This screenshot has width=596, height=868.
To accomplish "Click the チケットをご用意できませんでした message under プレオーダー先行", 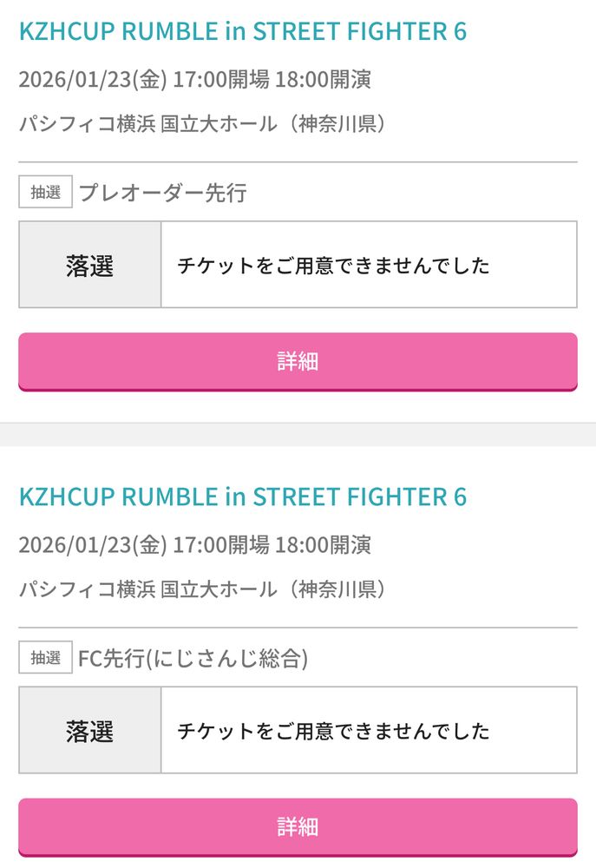I will pyautogui.click(x=334, y=266).
